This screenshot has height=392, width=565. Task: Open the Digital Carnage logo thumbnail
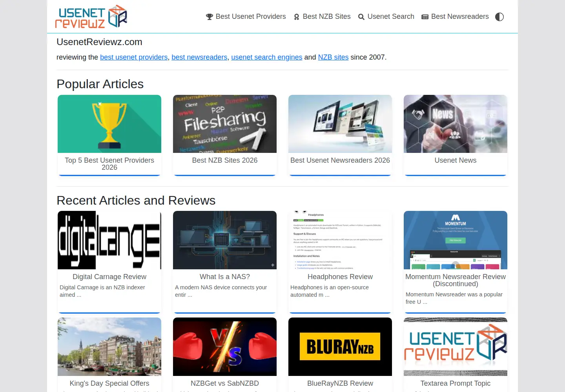(109, 240)
